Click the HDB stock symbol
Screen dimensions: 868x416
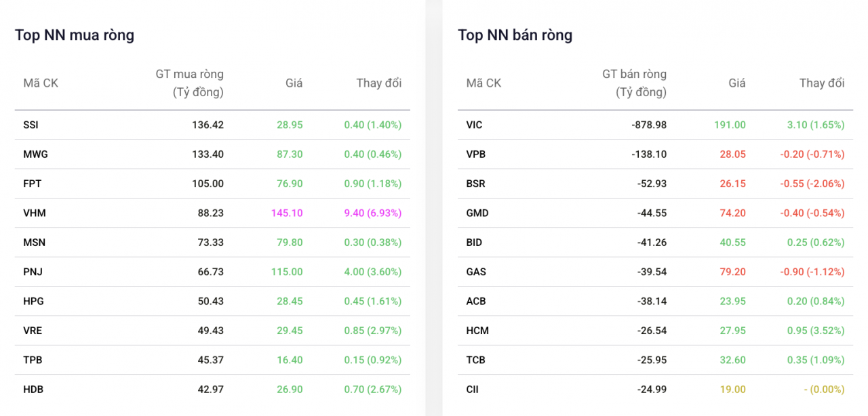(x=33, y=390)
